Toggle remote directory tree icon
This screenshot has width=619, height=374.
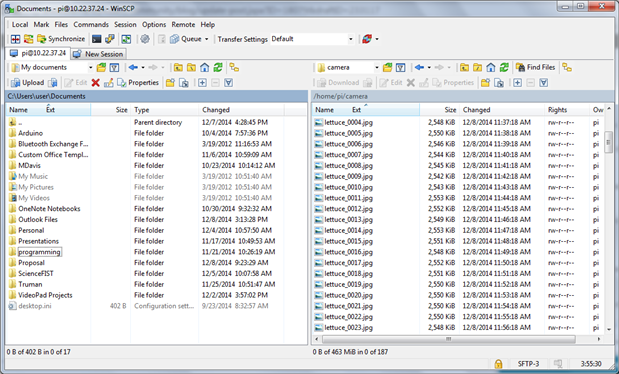pos(567,68)
